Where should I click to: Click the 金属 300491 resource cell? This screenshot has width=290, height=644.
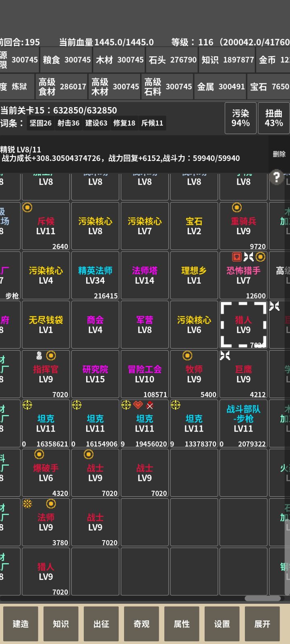(221, 87)
